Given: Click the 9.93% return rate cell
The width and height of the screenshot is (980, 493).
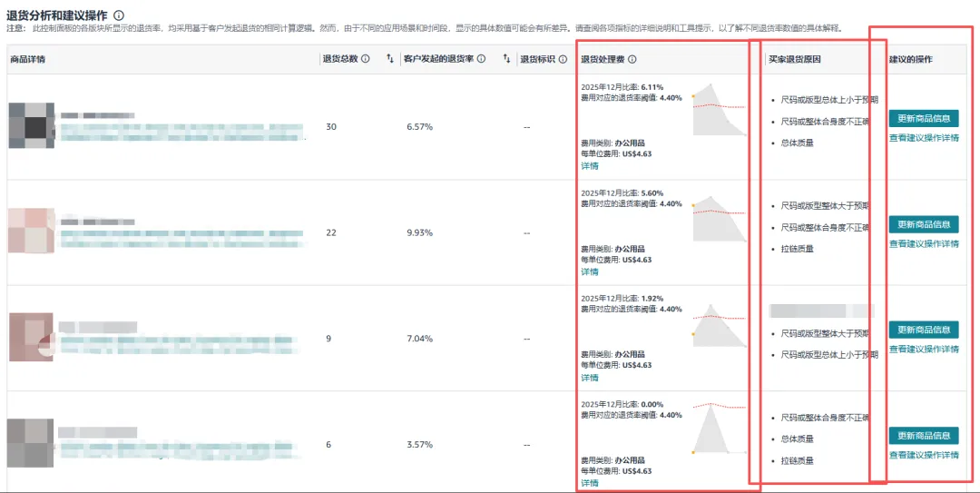Looking at the screenshot, I should pos(419,232).
